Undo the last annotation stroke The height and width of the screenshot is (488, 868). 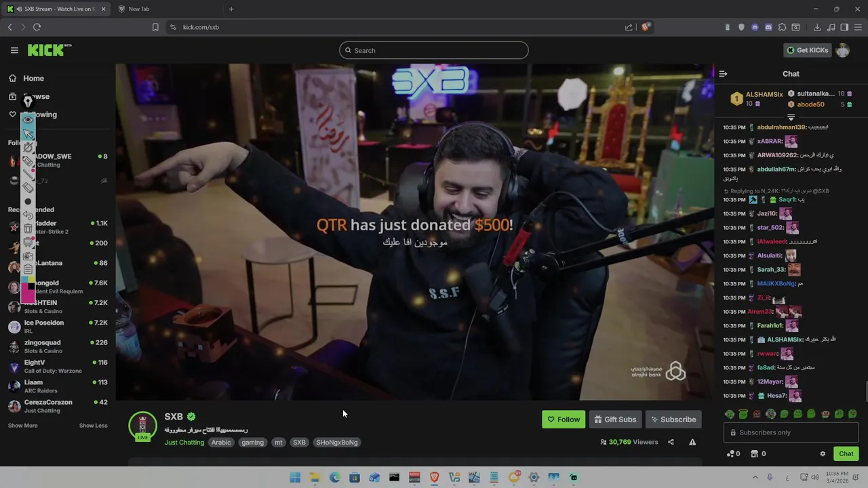[x=28, y=216]
